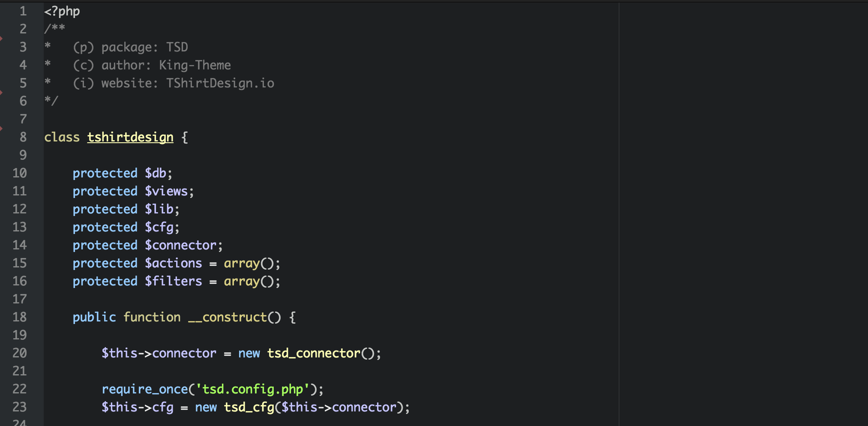The height and width of the screenshot is (426, 868).
Task: Click the "class" keyword on line 8
Action: pos(62,137)
